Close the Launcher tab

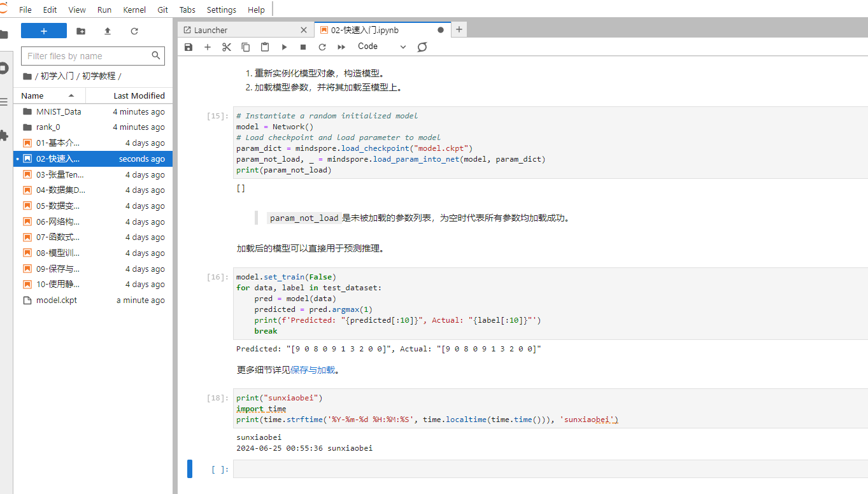point(304,30)
